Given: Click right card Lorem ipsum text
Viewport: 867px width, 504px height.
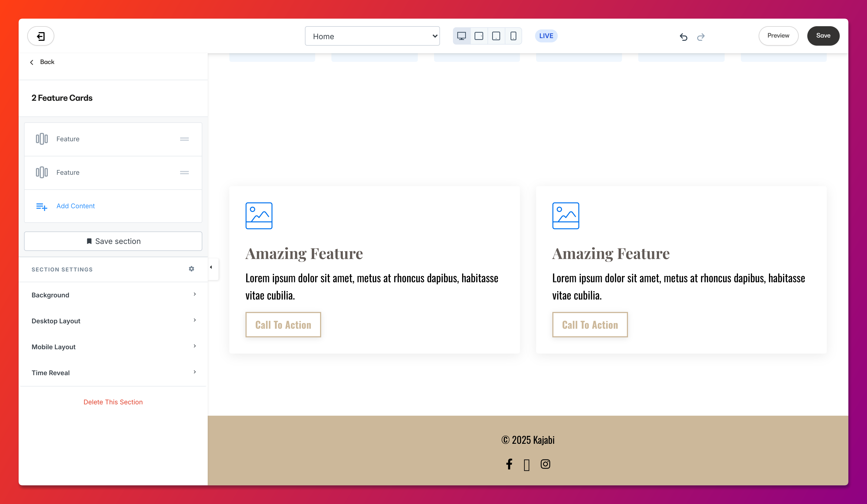Looking at the screenshot, I should click(679, 287).
